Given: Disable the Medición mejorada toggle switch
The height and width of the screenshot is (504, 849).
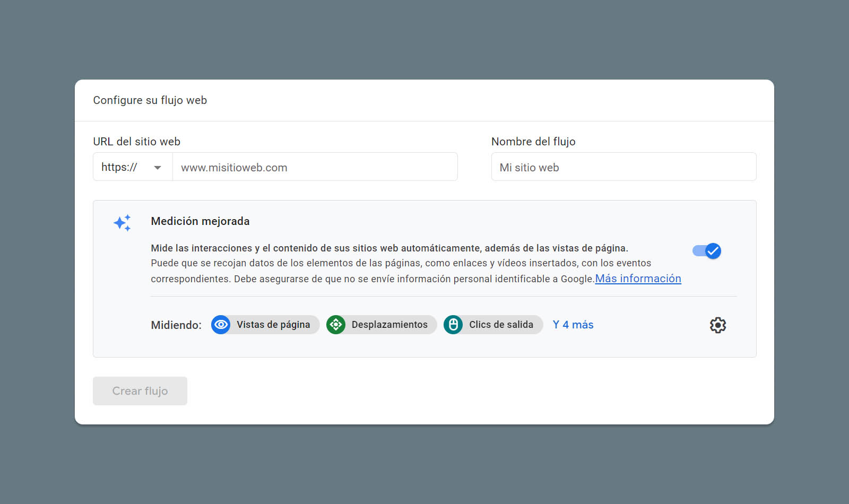Looking at the screenshot, I should [707, 251].
